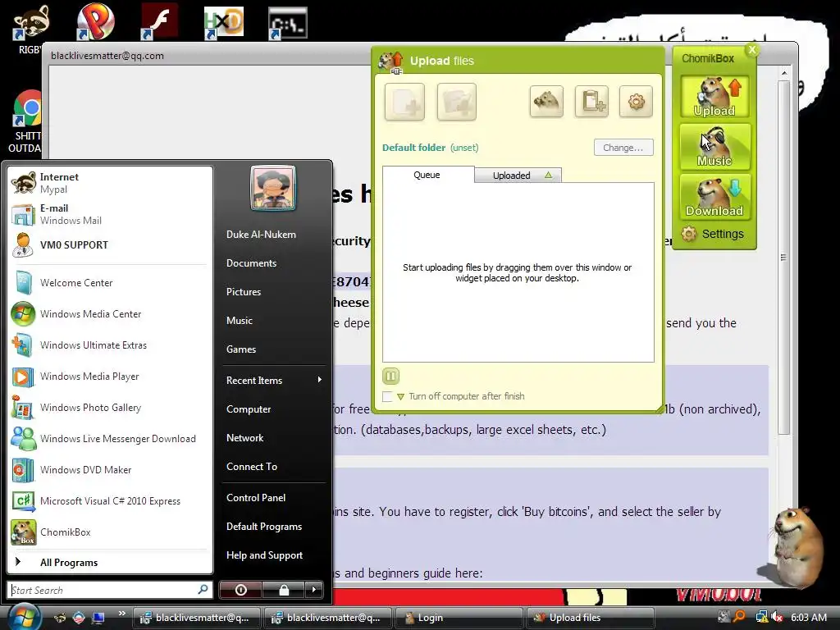
Task: Switch to the Uploaded tab
Action: tap(518, 176)
